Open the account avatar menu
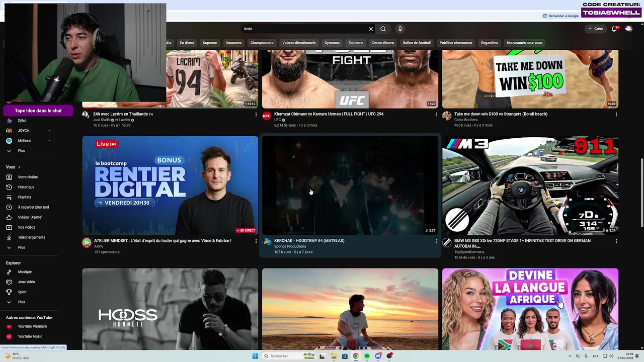The height and width of the screenshot is (362, 644). click(x=628, y=29)
